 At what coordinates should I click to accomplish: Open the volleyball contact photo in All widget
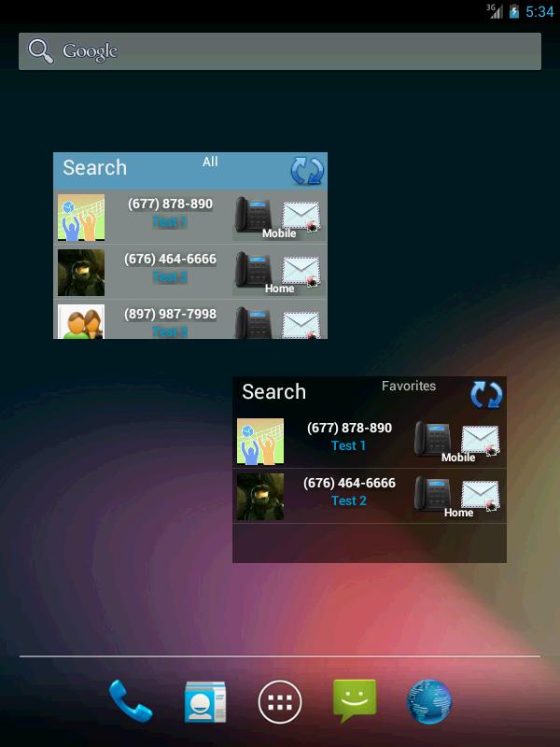point(81,218)
